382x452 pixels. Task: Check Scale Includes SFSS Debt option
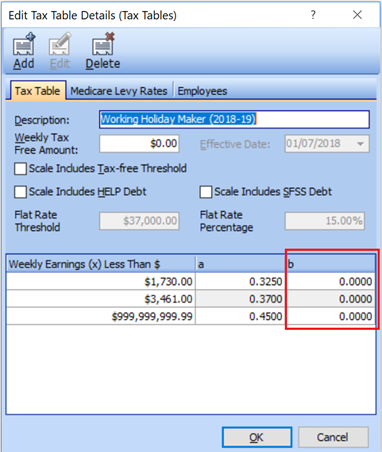(x=206, y=192)
